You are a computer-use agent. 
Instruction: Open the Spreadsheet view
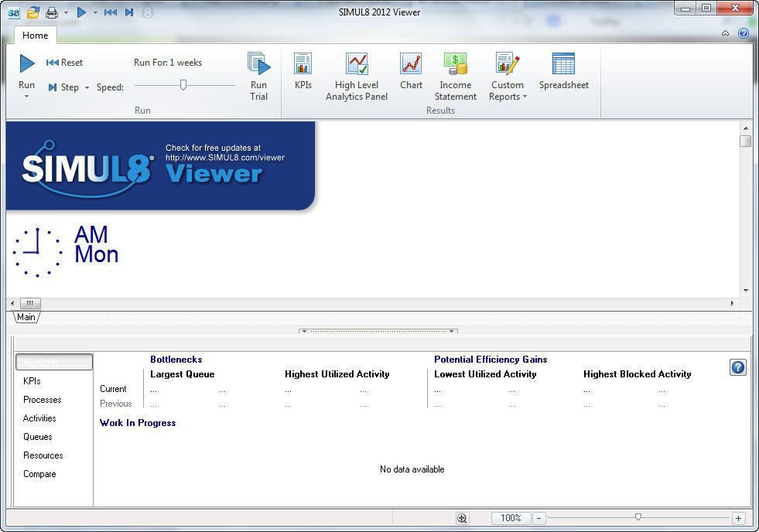click(564, 71)
